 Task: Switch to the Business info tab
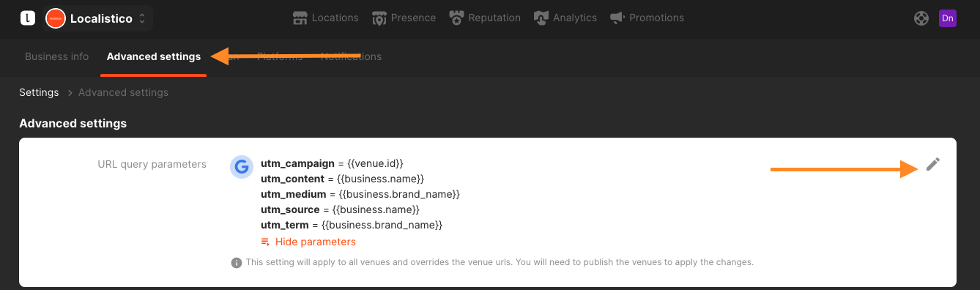[57, 56]
